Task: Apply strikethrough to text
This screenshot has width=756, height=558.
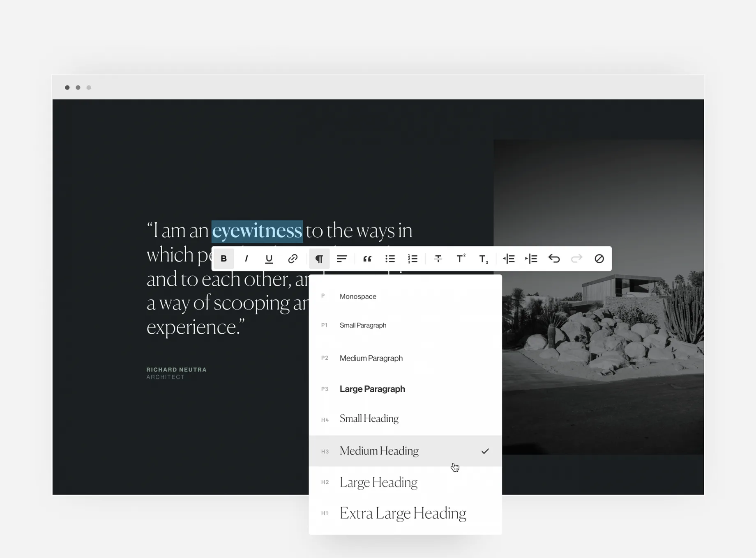Action: point(438,259)
